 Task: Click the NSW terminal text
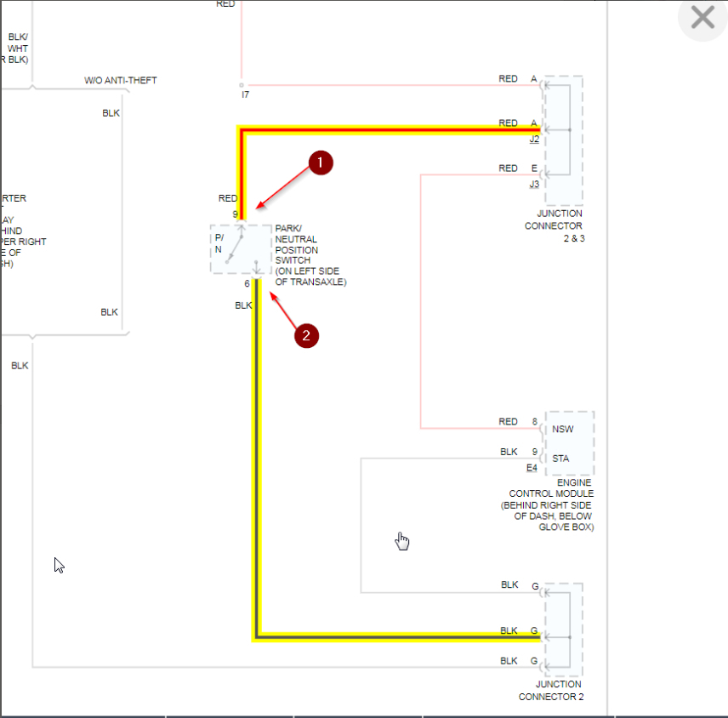coord(563,429)
